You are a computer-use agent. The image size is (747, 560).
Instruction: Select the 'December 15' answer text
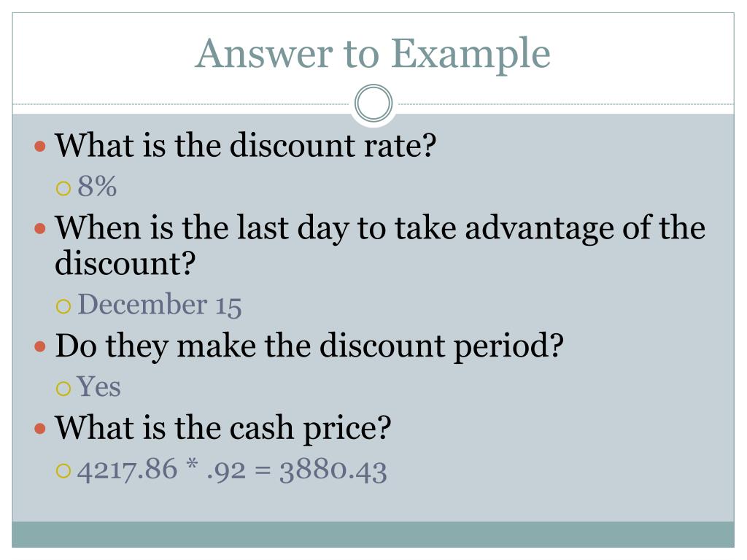point(160,304)
